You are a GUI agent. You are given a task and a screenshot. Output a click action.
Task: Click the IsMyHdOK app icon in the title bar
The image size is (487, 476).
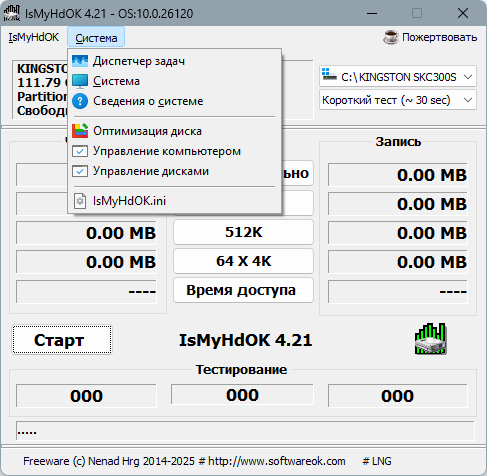(x=12, y=13)
